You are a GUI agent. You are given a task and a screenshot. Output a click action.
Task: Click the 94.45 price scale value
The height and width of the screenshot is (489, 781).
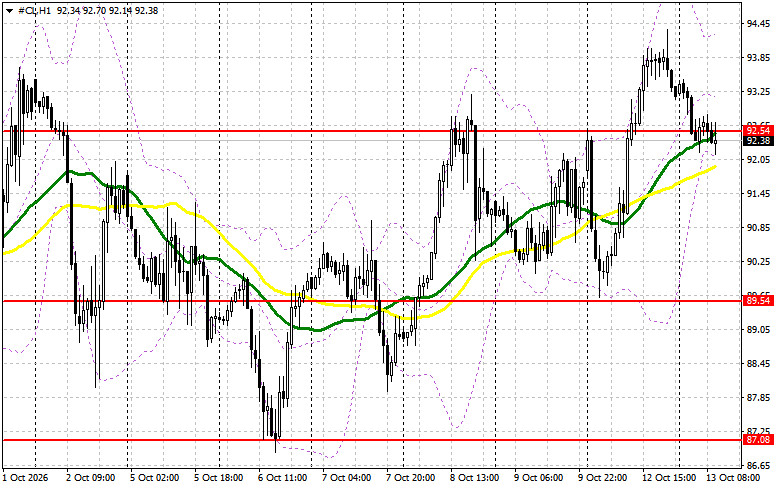coord(759,24)
